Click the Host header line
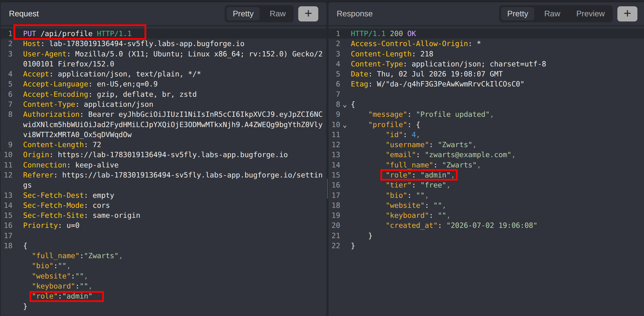This screenshot has height=316, width=644. [x=134, y=44]
